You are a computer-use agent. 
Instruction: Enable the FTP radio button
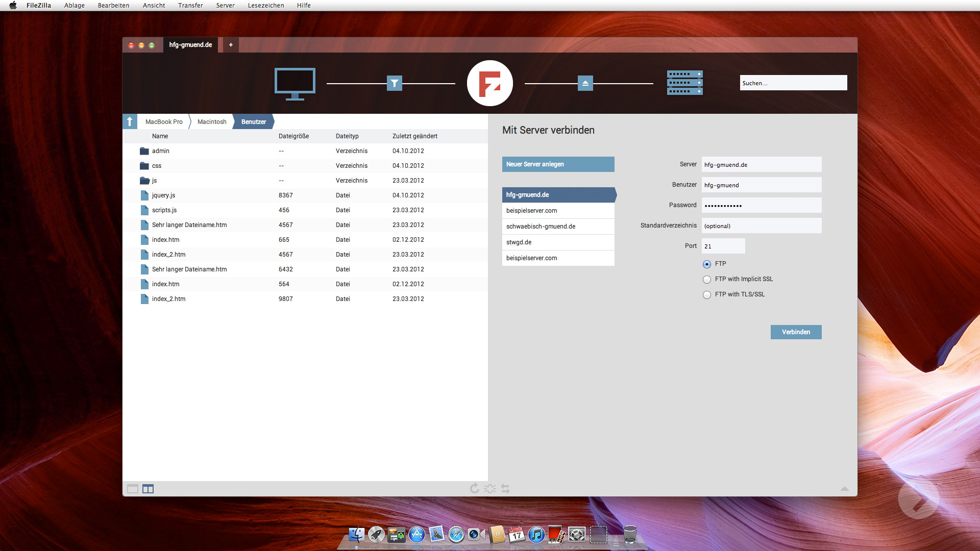tap(707, 264)
